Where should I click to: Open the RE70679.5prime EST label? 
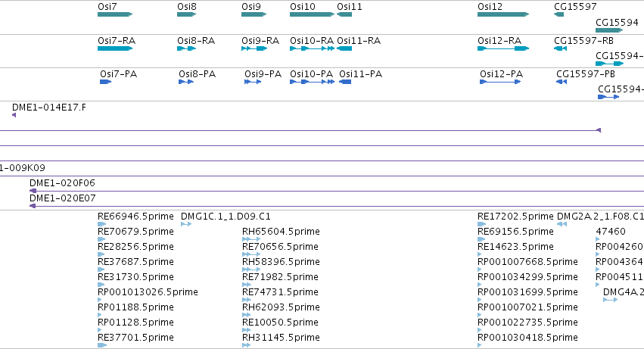(135, 232)
